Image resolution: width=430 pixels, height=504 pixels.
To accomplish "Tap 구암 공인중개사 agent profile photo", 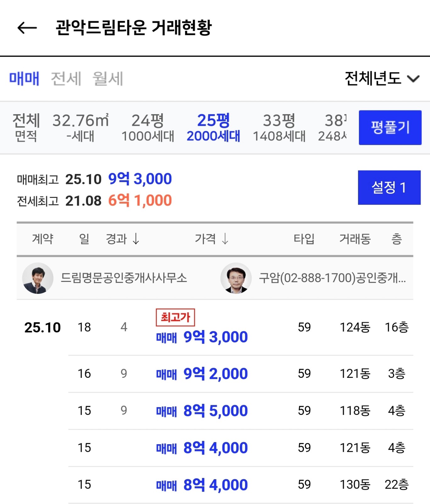I will pyautogui.click(x=236, y=278).
